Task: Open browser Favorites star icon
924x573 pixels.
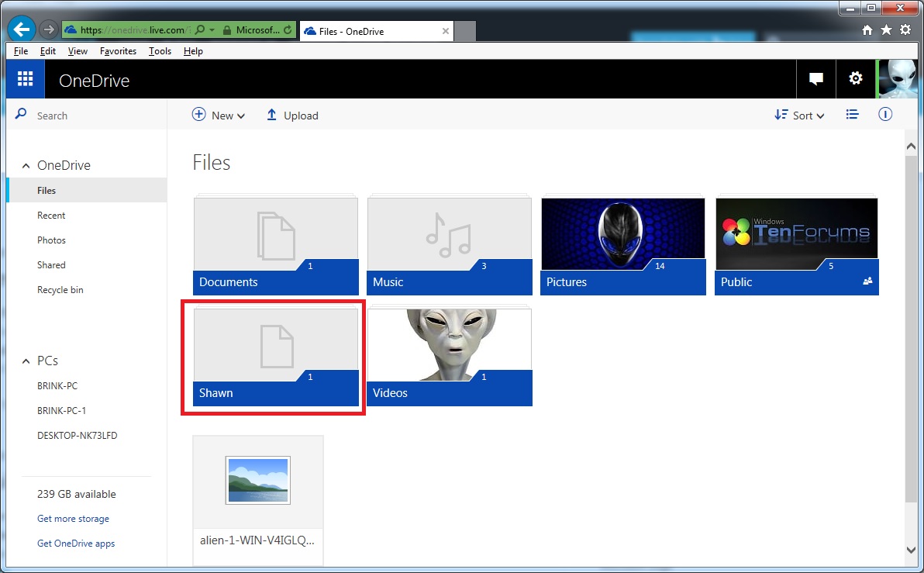Action: 886,30
